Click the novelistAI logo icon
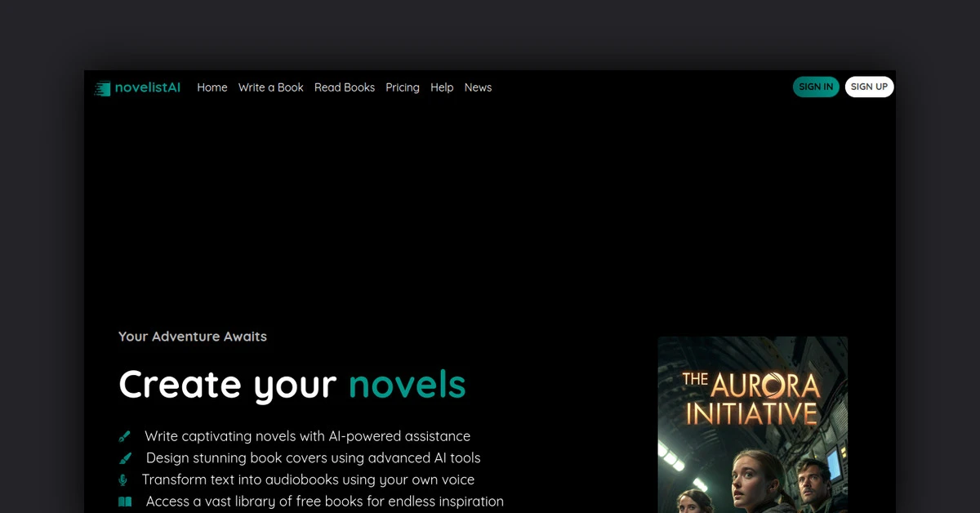Screen dimensions: 980x513 [101, 88]
